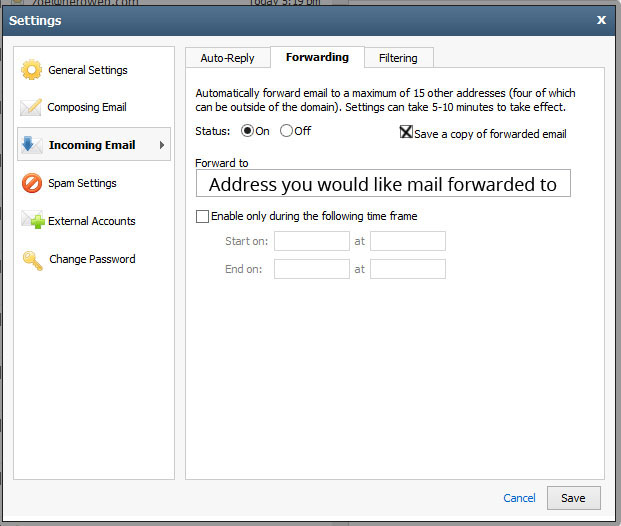
Task: Click the Start on time field
Action: click(408, 241)
